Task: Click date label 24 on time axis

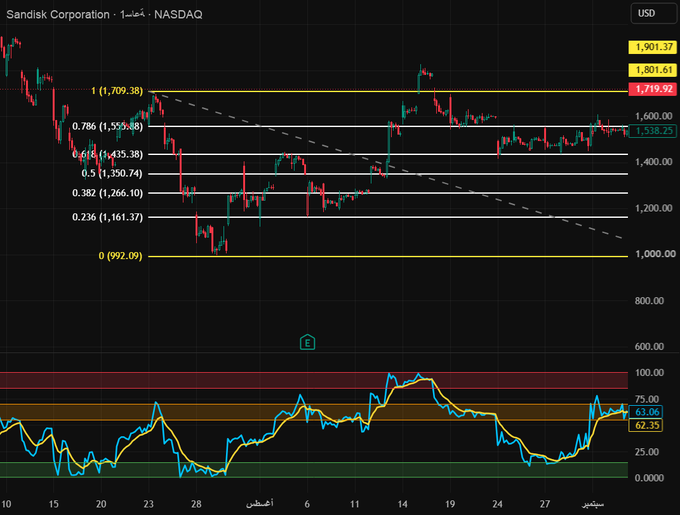Action: coord(497,504)
